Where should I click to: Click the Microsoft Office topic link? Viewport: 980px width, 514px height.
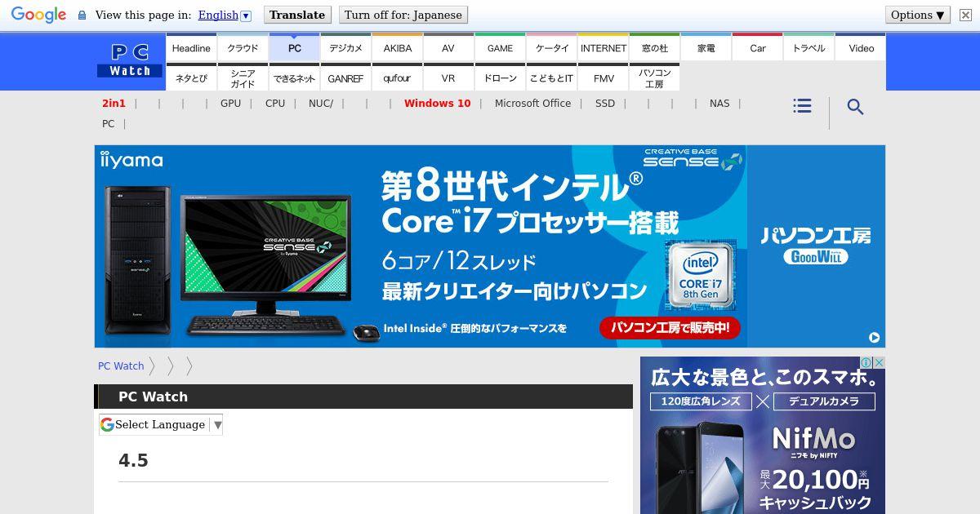[532, 103]
